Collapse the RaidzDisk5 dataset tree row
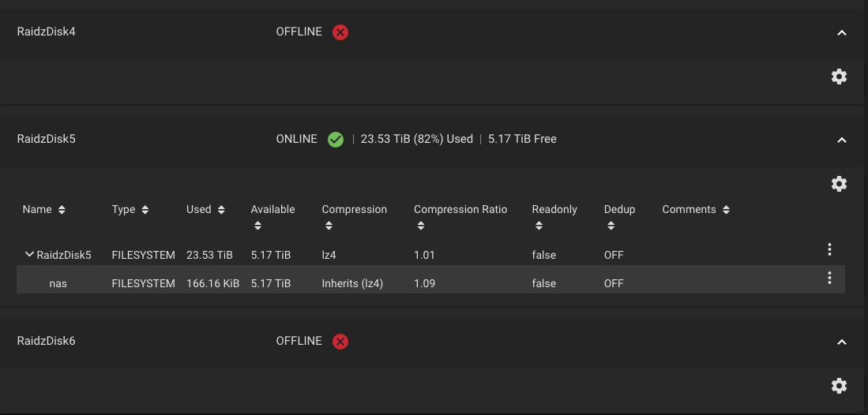Viewport: 868px width, 415px height. [29, 255]
